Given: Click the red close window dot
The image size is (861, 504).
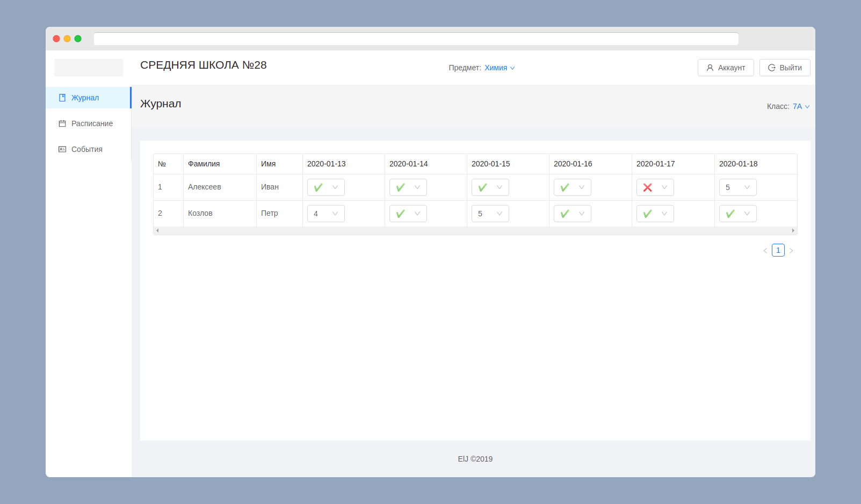Looking at the screenshot, I should (x=56, y=39).
